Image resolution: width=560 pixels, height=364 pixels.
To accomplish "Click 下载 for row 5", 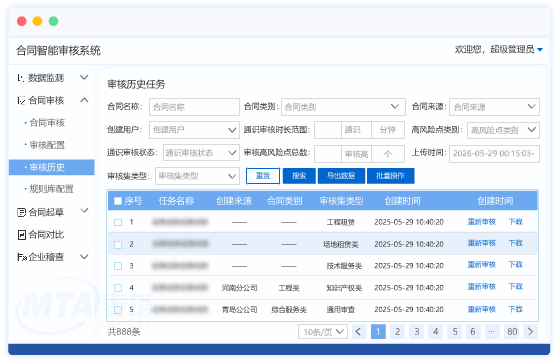I will click(x=515, y=309).
